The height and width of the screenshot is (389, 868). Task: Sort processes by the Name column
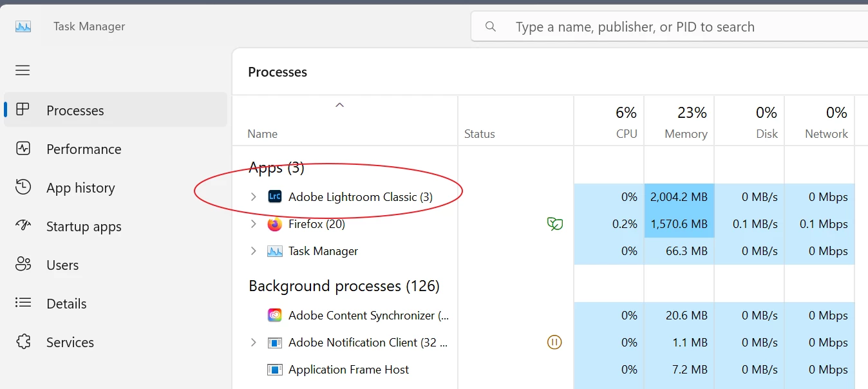(x=345, y=121)
